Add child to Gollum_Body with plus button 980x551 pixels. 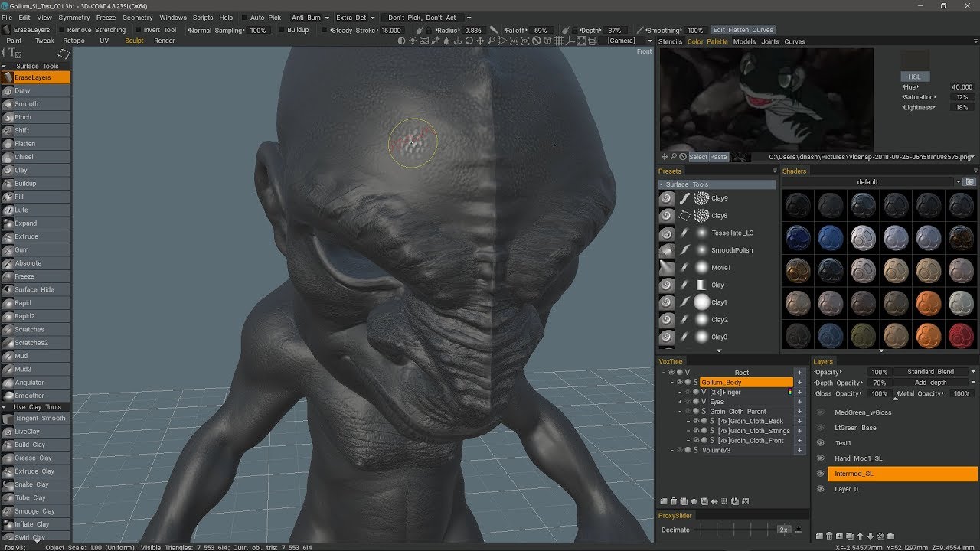coord(800,382)
